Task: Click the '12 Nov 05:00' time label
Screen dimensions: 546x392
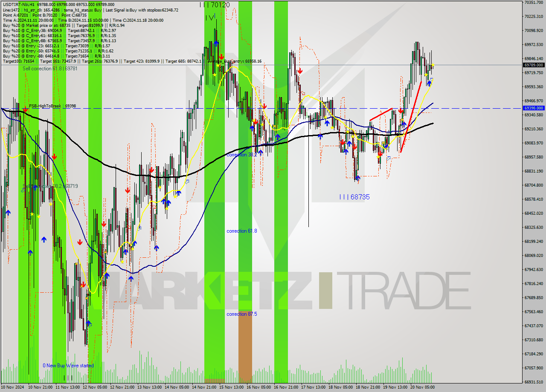Action: coord(95,387)
